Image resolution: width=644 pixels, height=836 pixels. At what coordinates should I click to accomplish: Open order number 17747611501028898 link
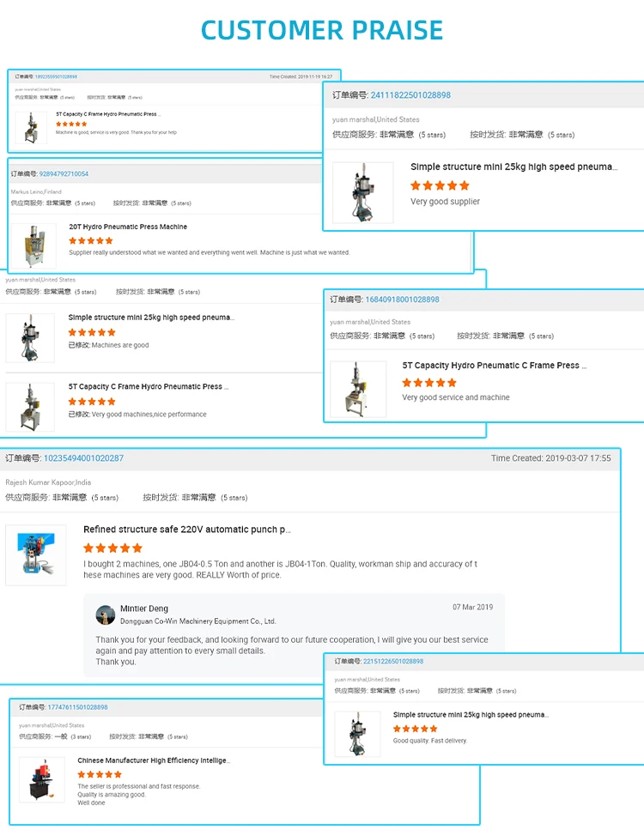point(78,707)
